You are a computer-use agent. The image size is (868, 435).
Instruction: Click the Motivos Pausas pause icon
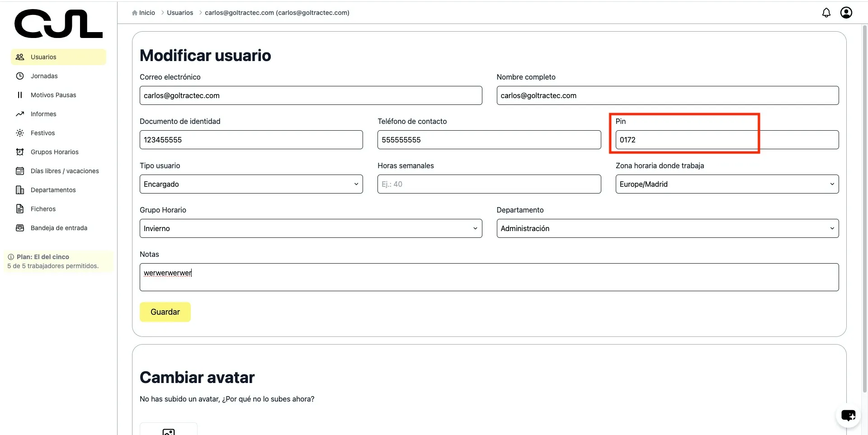(20, 95)
